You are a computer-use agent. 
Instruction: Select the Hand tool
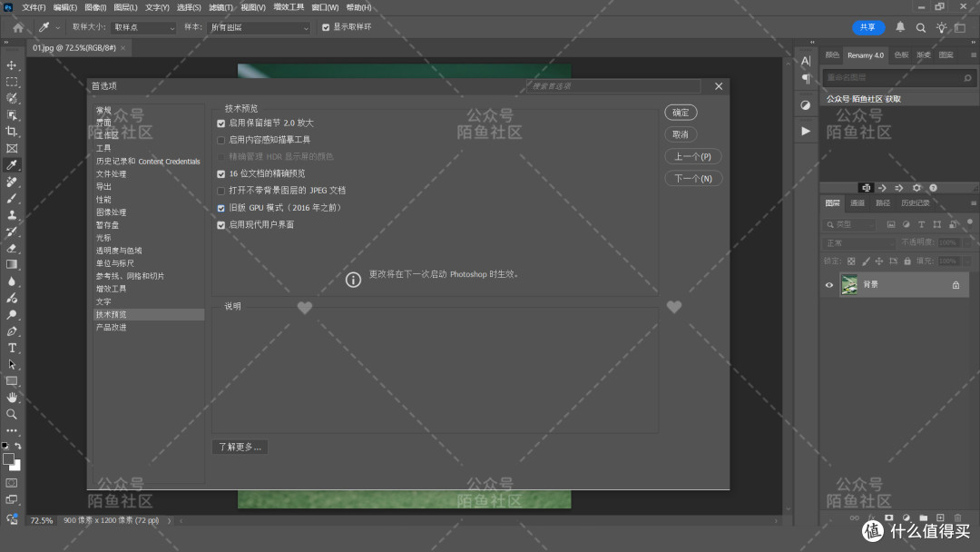pos(11,398)
